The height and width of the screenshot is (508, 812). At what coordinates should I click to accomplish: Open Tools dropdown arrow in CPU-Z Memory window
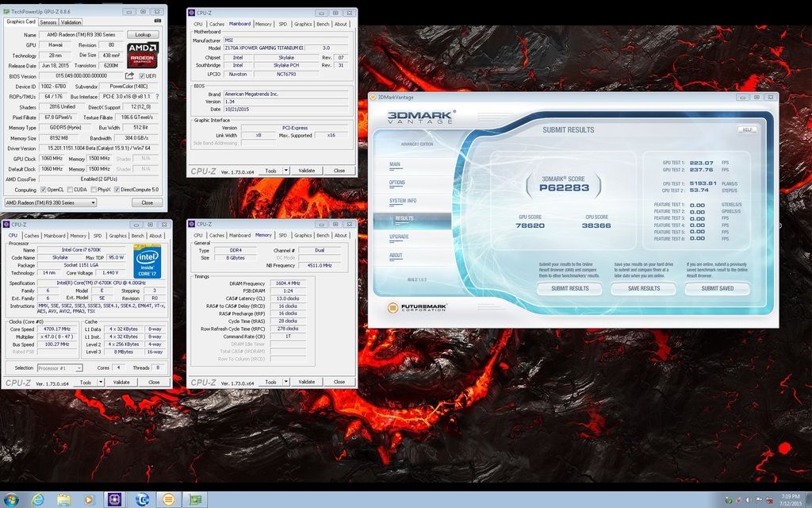coord(285,382)
